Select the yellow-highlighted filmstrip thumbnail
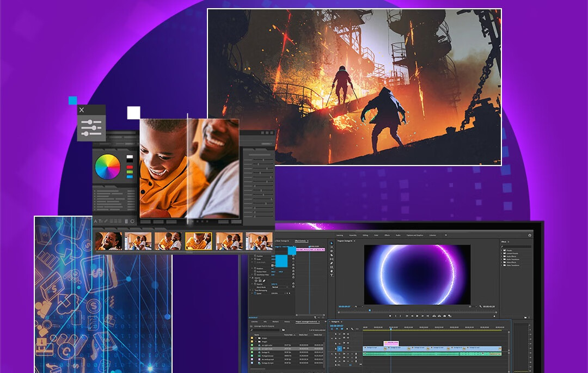Image resolution: width=588 pixels, height=373 pixels. click(x=198, y=241)
